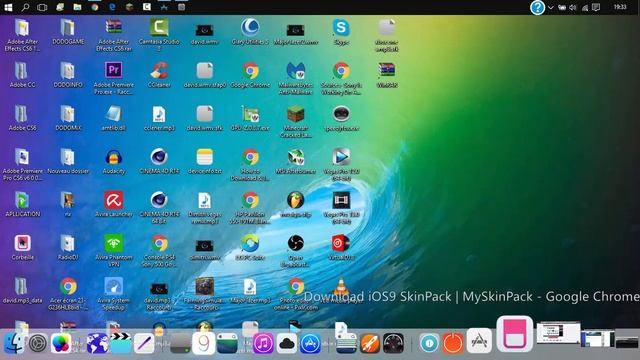Select the david.mp3_data folder icon
The image size is (640, 360).
pos(22,286)
